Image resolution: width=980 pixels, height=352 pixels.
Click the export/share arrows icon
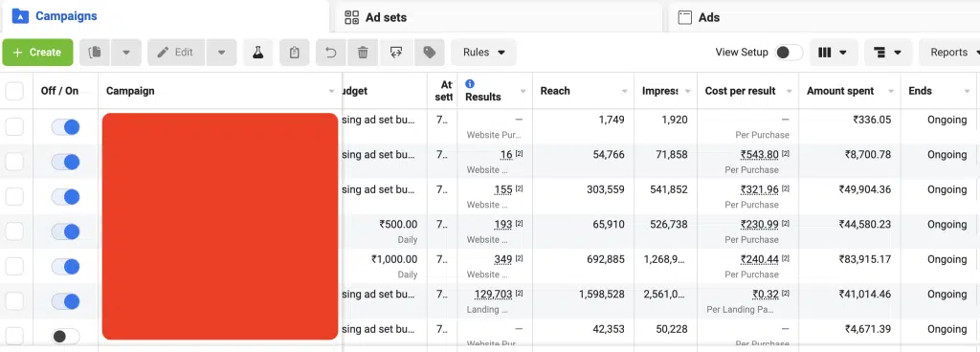[x=395, y=53]
